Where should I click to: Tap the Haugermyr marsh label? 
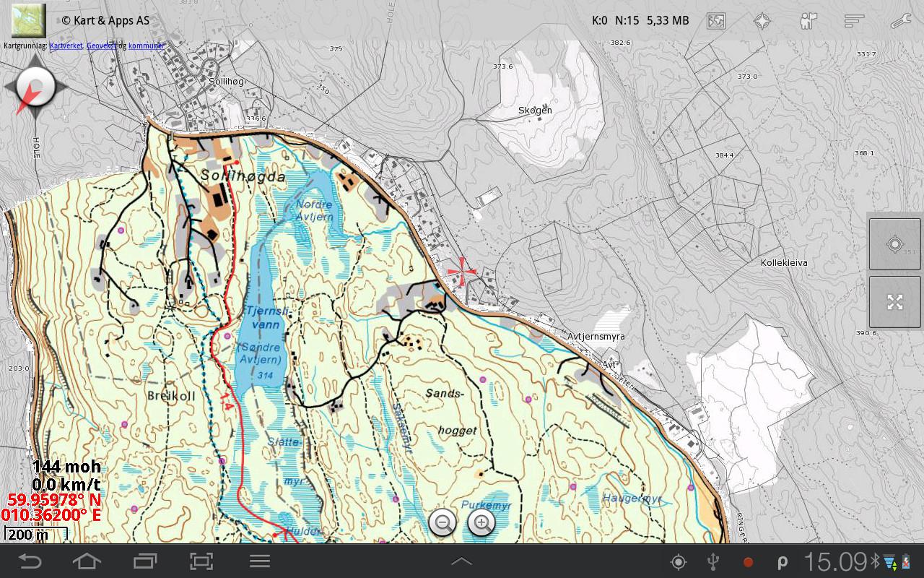click(x=632, y=499)
